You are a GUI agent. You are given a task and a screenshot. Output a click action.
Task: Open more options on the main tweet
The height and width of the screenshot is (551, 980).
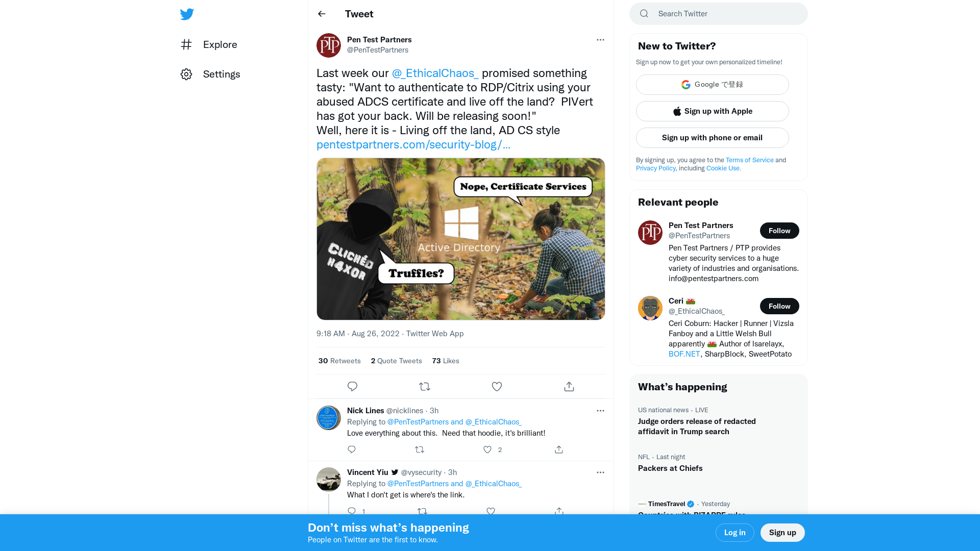[600, 40]
